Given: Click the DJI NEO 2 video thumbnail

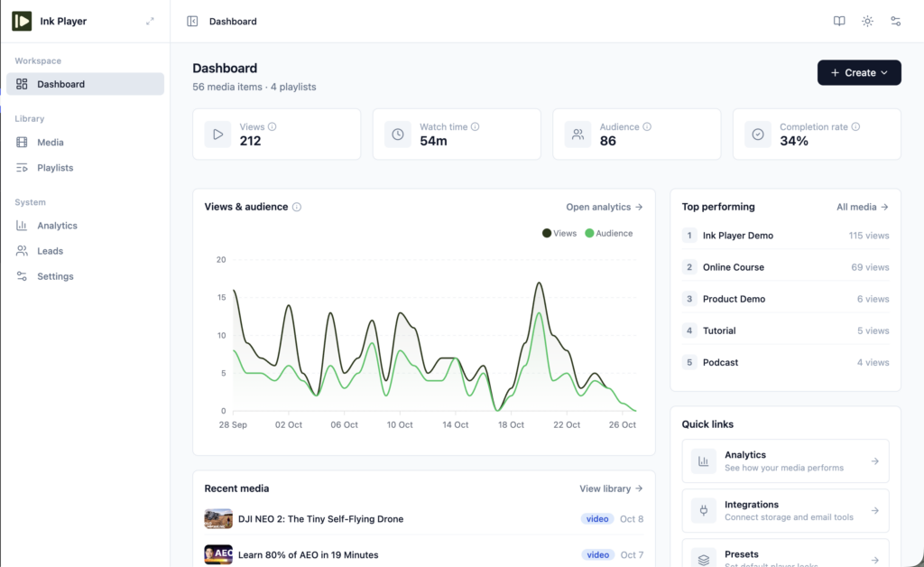Looking at the screenshot, I should pos(218,519).
